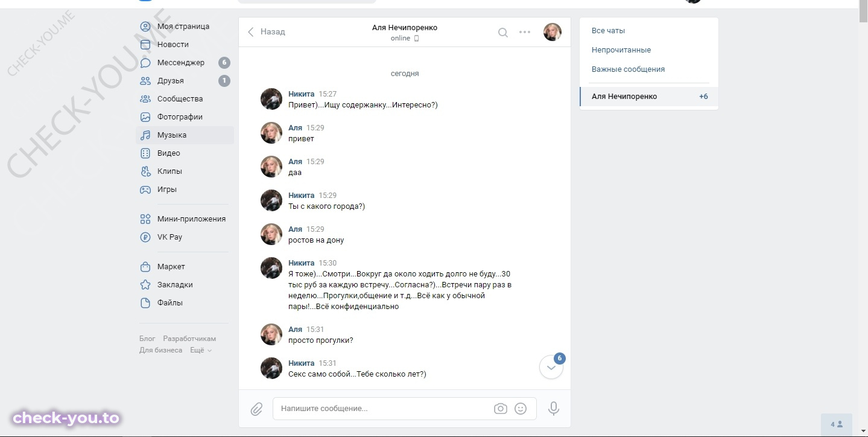The height and width of the screenshot is (437, 868).
Task: Open the Для бизнеса footer link
Action: click(160, 350)
